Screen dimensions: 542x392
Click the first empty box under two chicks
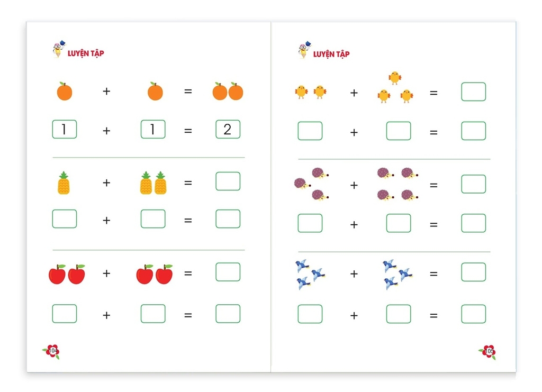(310, 131)
